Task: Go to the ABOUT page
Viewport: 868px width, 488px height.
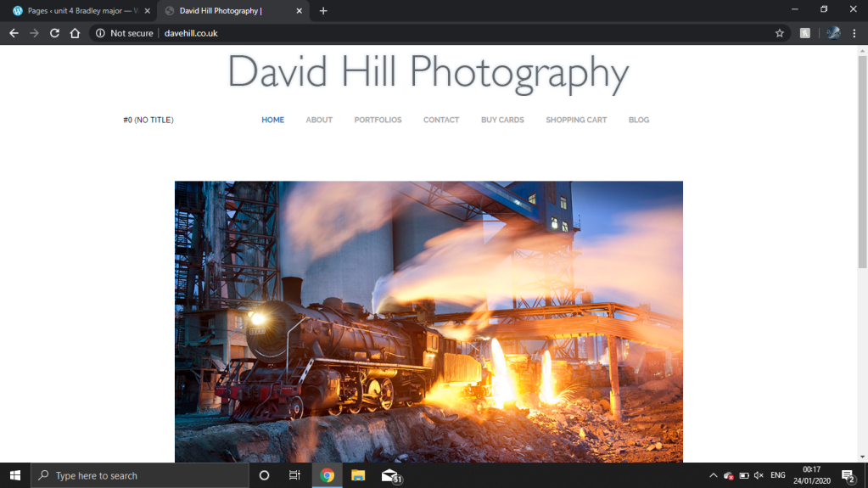Action: [319, 120]
